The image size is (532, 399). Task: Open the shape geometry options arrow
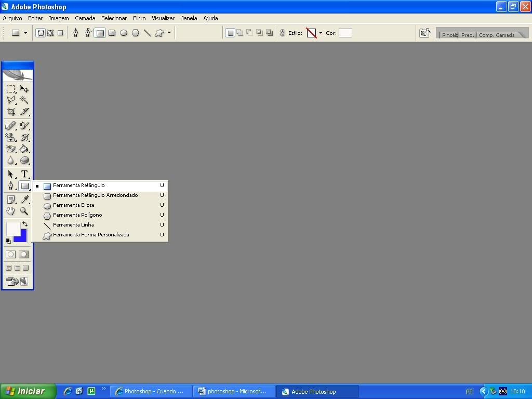pos(169,33)
